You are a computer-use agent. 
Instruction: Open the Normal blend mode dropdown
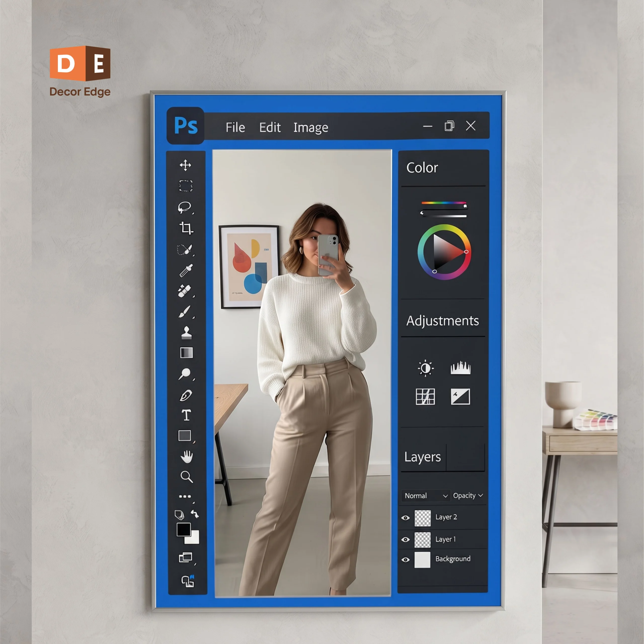[426, 496]
